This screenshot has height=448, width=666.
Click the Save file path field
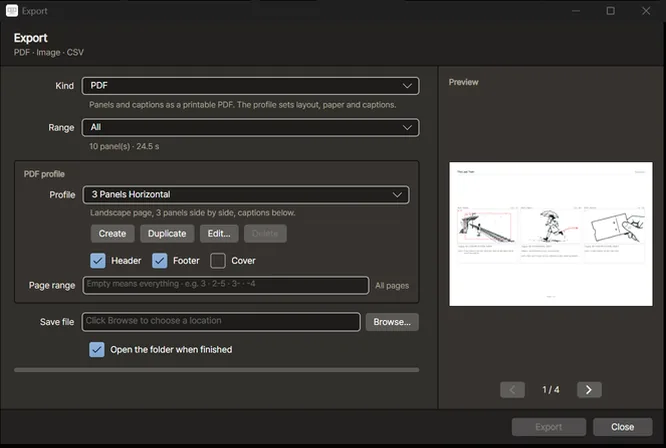point(221,322)
